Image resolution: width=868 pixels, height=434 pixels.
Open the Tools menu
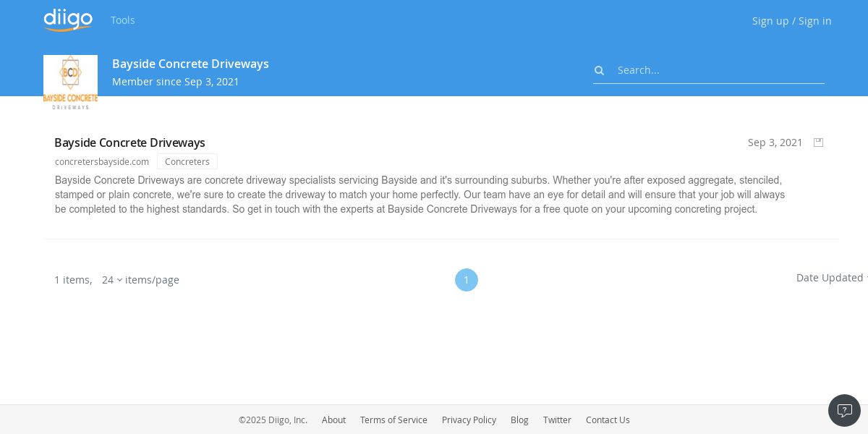[x=123, y=20]
